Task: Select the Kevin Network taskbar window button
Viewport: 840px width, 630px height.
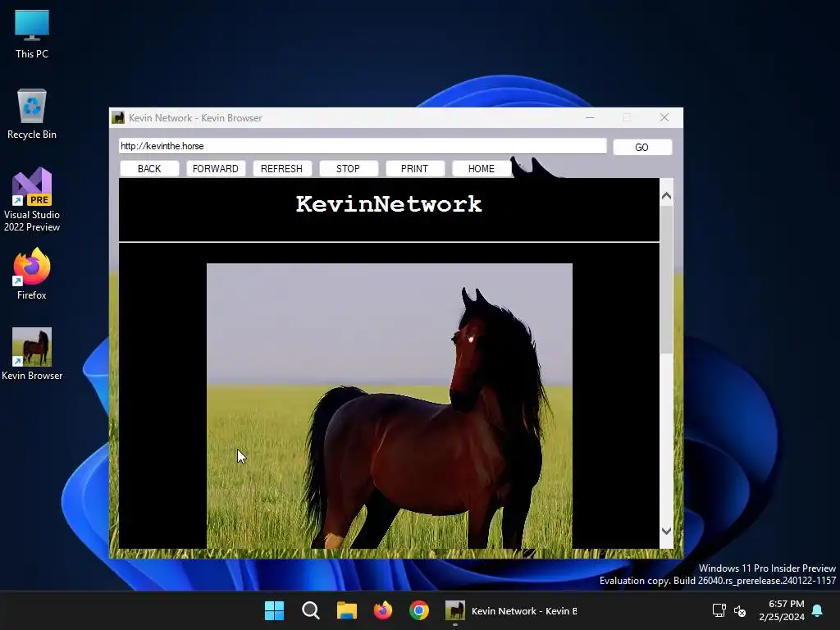Action: pyautogui.click(x=511, y=610)
